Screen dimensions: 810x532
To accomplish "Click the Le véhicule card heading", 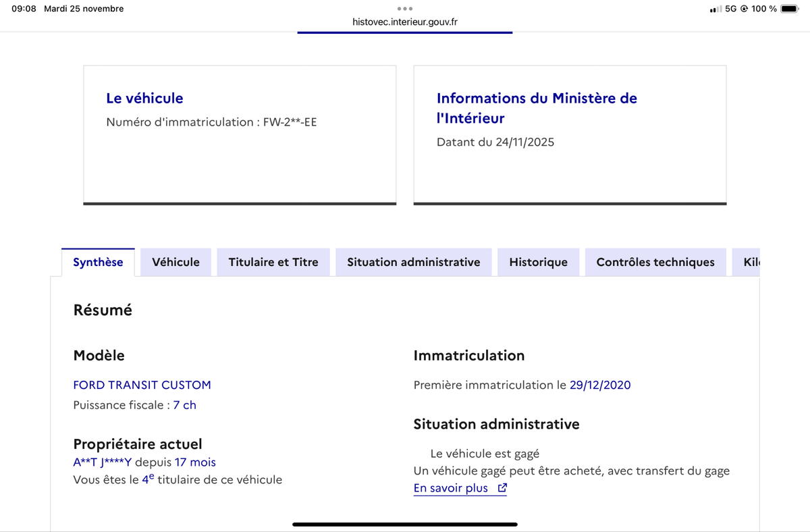I will click(x=144, y=98).
